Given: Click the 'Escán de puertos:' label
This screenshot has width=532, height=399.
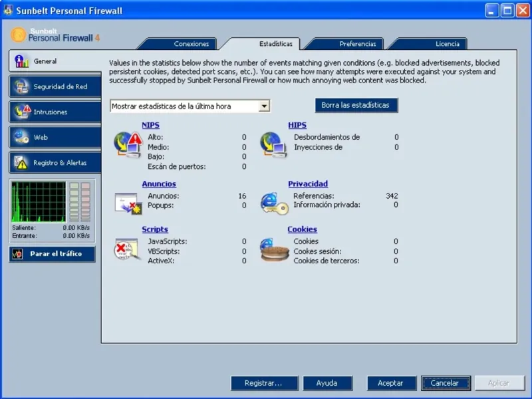Looking at the screenshot, I should 176,167.
